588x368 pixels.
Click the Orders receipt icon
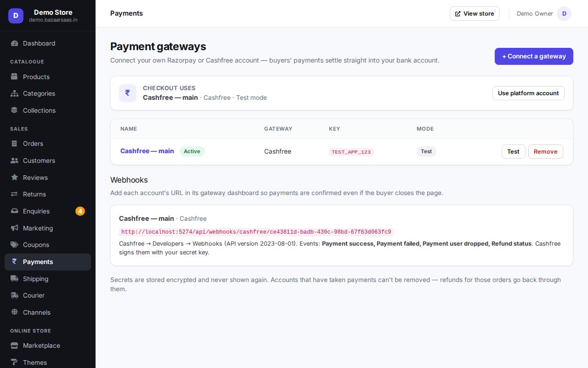point(14,144)
